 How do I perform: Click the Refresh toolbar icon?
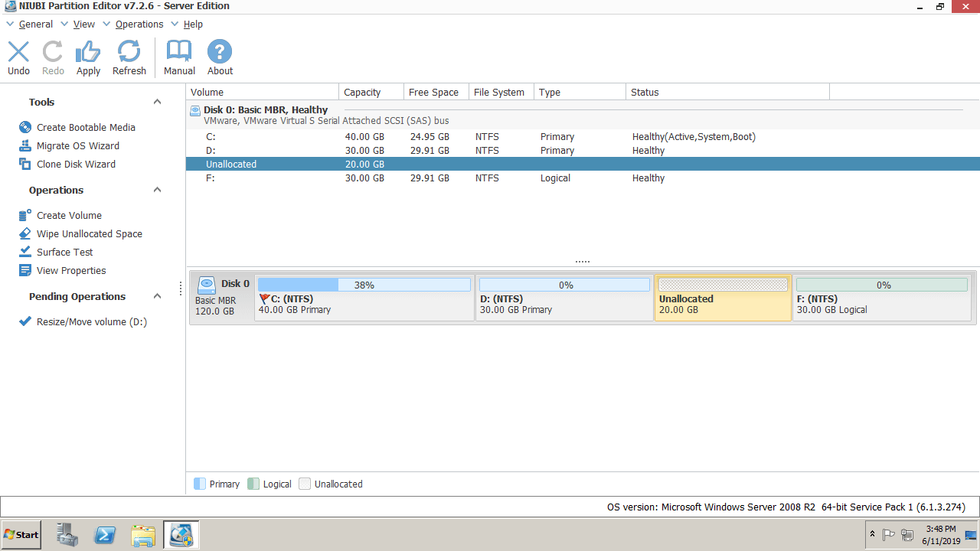tap(129, 58)
